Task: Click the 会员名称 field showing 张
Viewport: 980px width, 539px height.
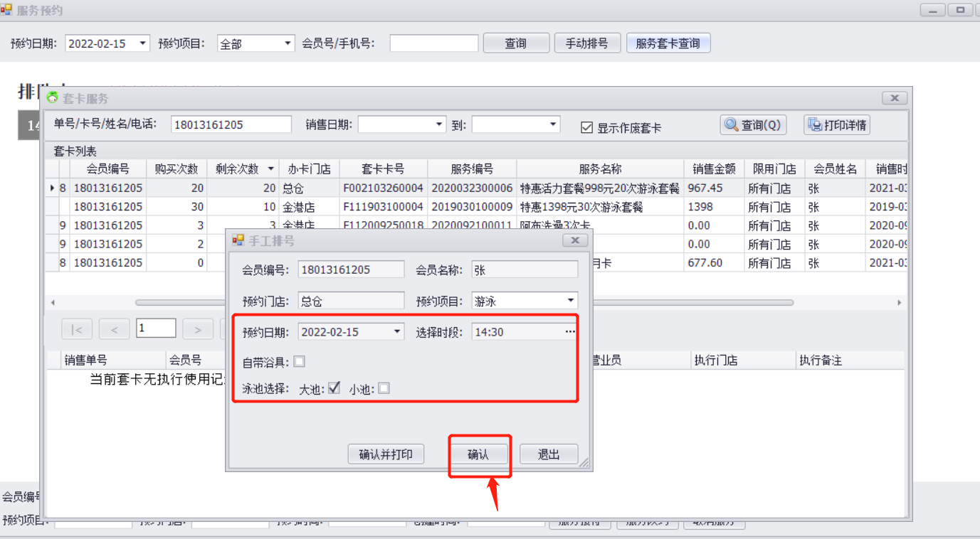Action: coord(525,270)
